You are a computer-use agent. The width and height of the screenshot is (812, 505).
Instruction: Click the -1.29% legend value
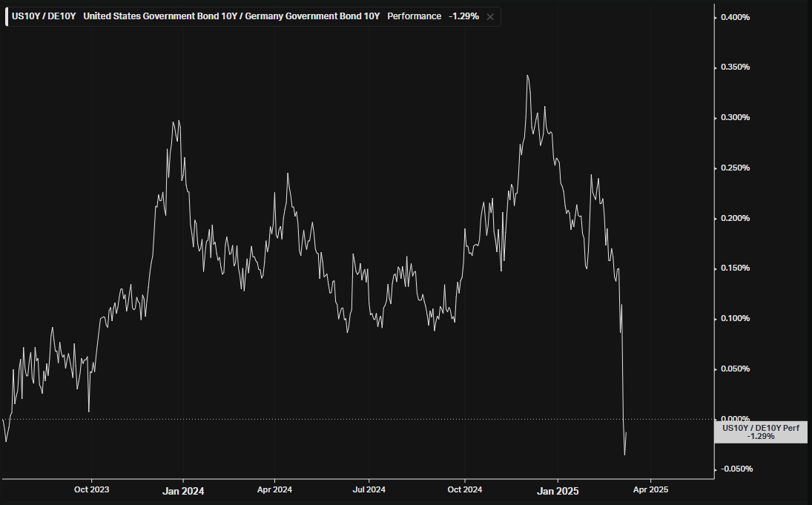pyautogui.click(x=463, y=16)
